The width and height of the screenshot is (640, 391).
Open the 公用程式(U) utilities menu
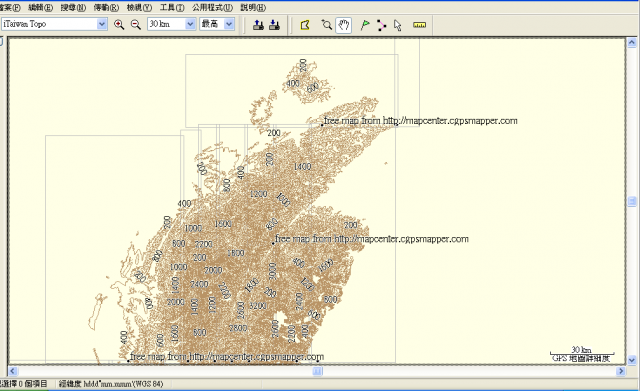point(212,7)
